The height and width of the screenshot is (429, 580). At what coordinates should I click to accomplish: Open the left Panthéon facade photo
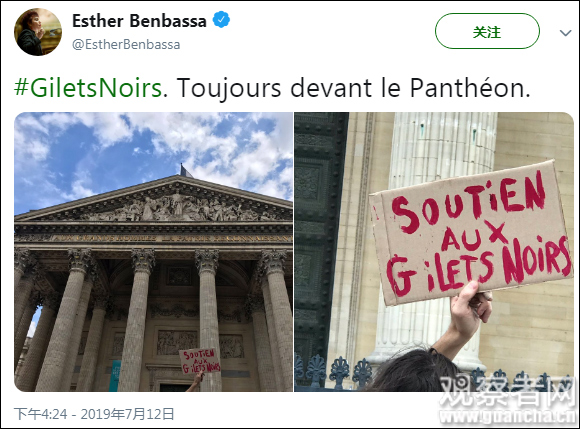click(x=154, y=252)
